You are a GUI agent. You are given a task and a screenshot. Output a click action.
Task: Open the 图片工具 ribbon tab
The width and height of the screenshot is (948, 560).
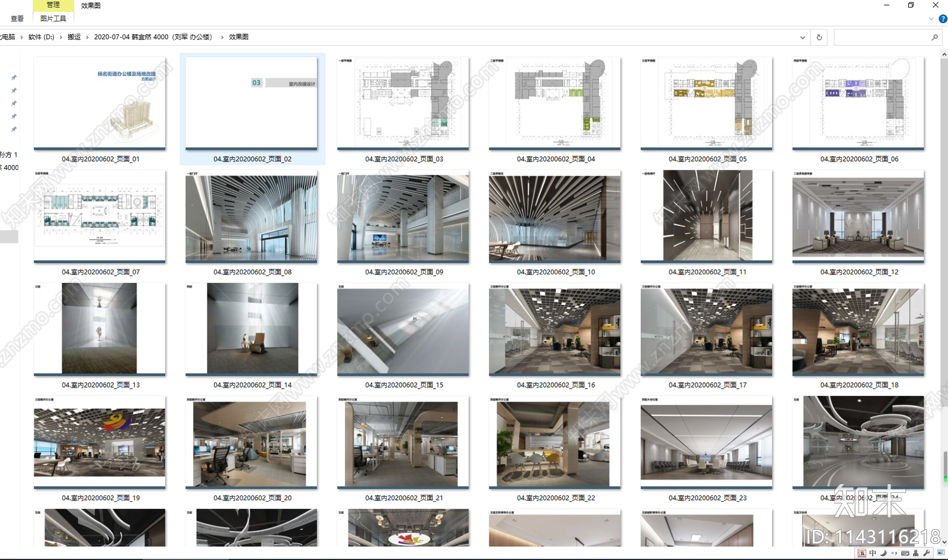[x=53, y=19]
